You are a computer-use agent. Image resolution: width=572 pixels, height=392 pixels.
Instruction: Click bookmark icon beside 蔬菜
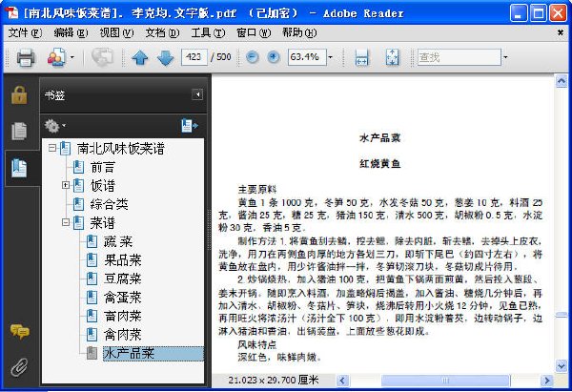(x=92, y=241)
